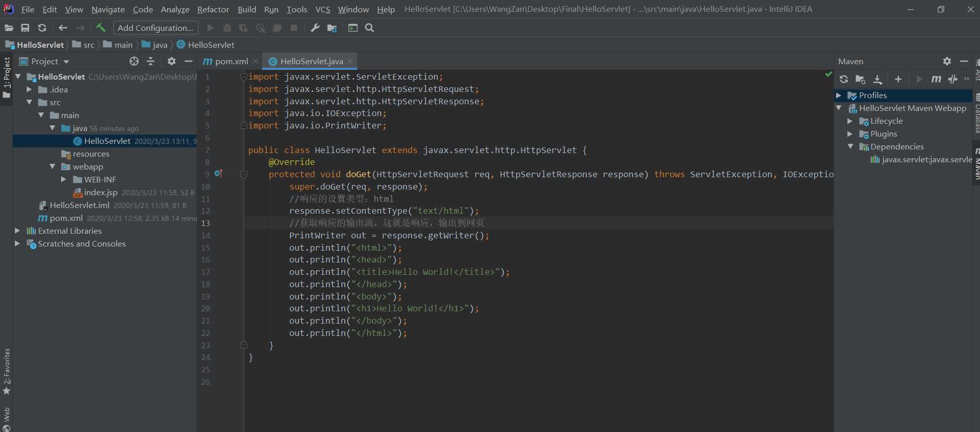Screen dimensions: 980x432
Task: Collapse the main folder in tree
Action: [41, 115]
